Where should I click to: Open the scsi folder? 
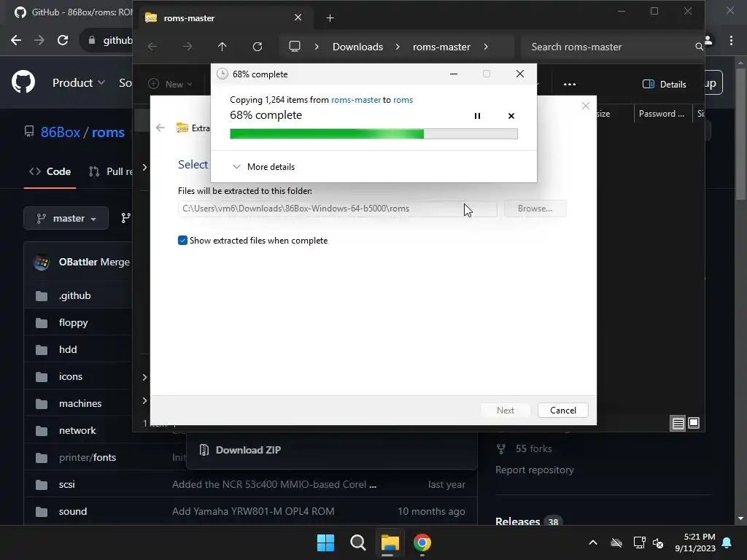tap(66, 485)
